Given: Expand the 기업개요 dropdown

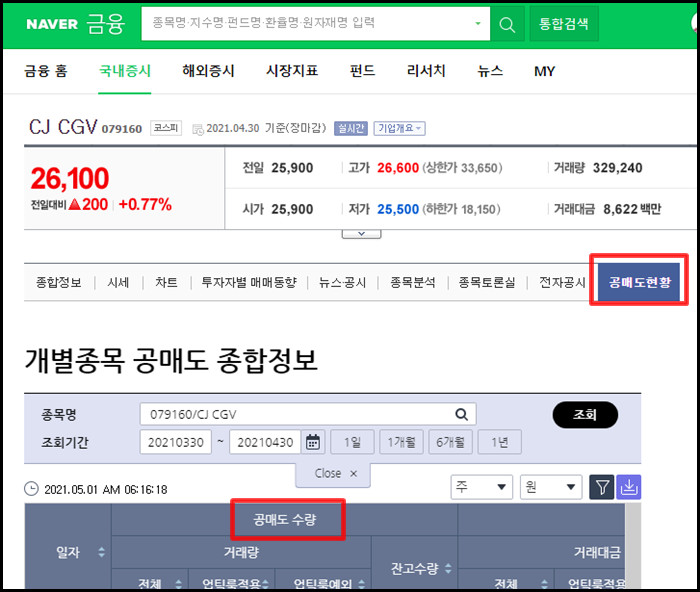Looking at the screenshot, I should [400, 129].
